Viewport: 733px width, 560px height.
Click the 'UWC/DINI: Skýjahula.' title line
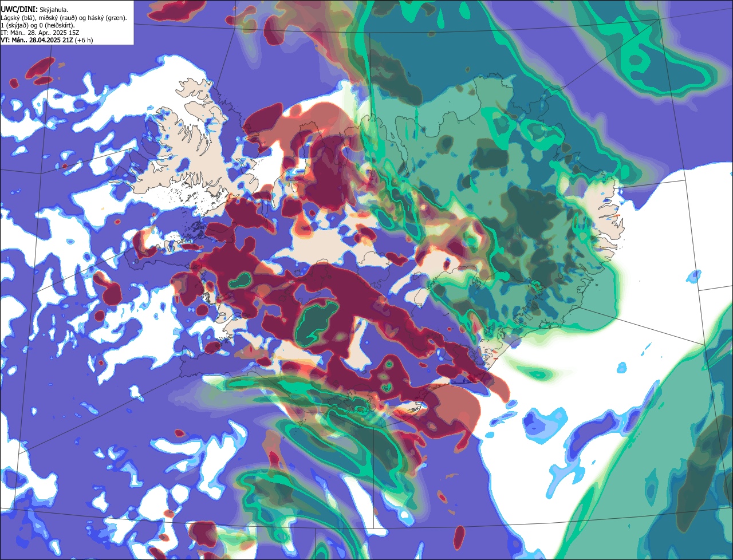click(x=34, y=10)
